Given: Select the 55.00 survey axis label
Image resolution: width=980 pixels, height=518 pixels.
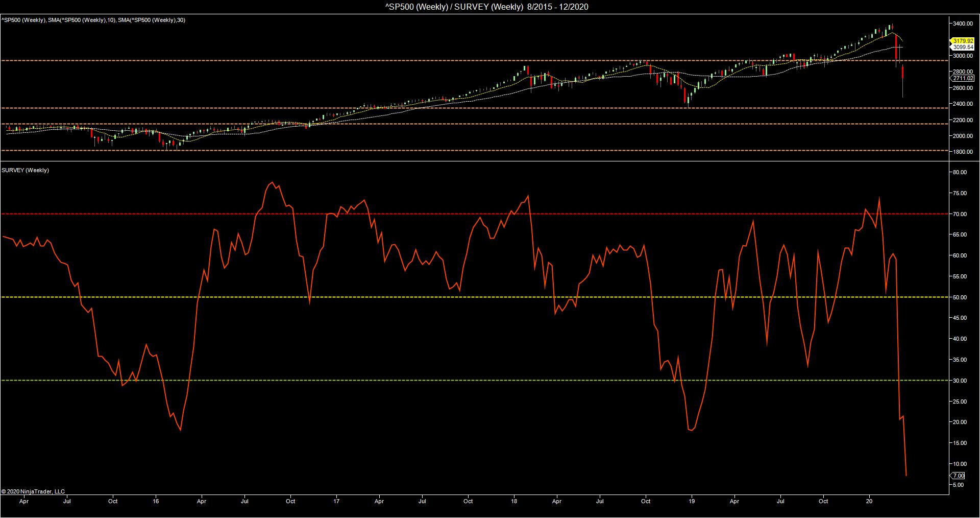Looking at the screenshot, I should pos(960,276).
